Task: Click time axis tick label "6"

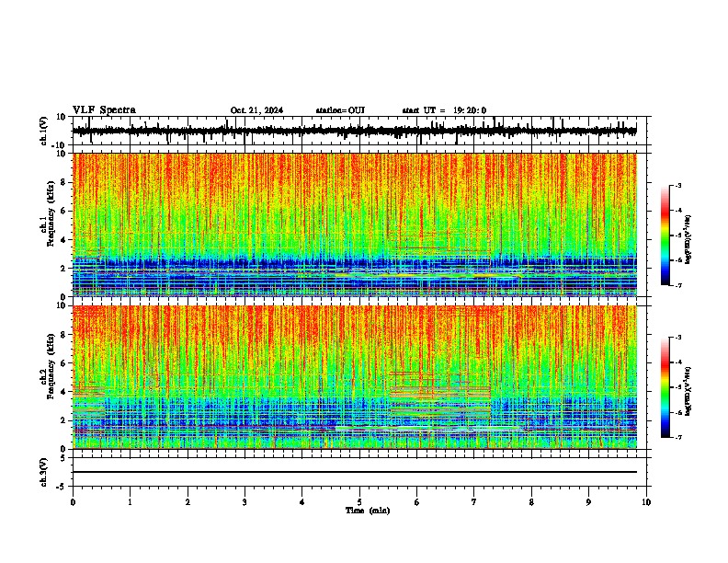Action: pos(417,502)
